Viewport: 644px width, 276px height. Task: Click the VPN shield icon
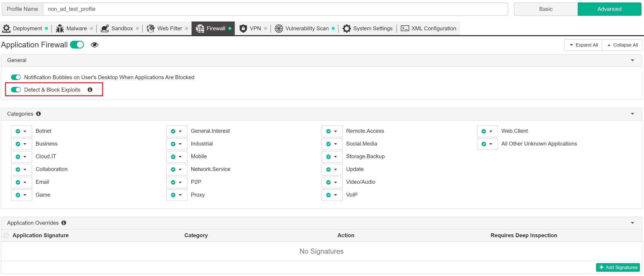[243, 28]
